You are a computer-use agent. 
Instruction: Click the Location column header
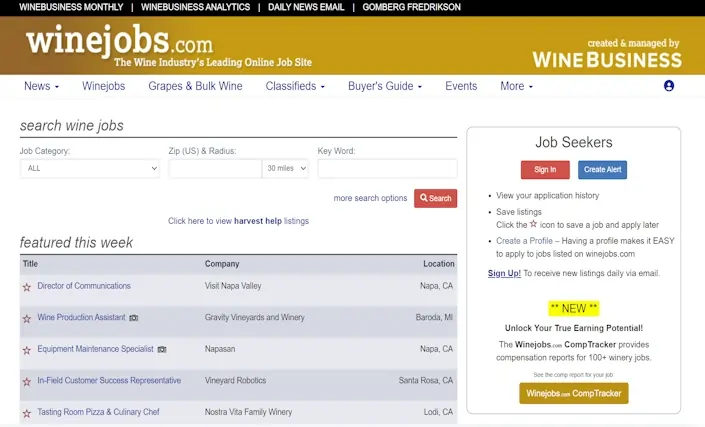point(438,264)
